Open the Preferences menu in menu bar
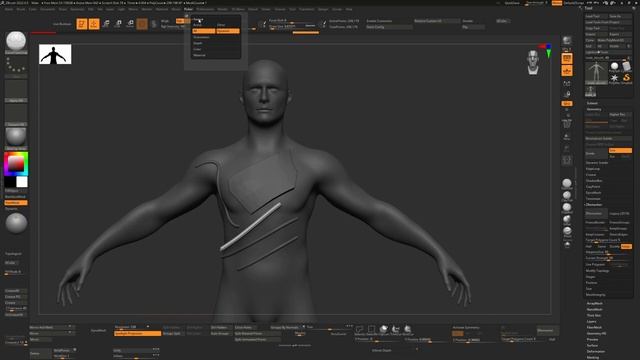The width and height of the screenshot is (640, 360). click(x=205, y=9)
